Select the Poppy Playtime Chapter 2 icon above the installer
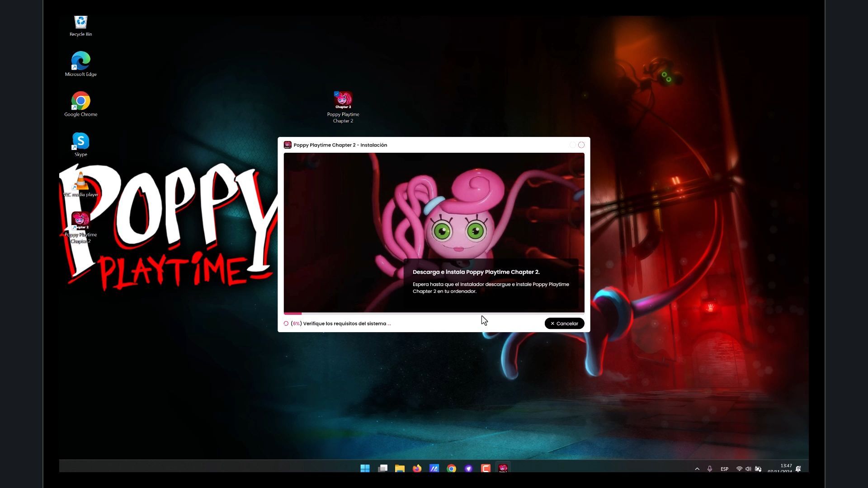Viewport: 868px width, 488px height. tap(343, 107)
